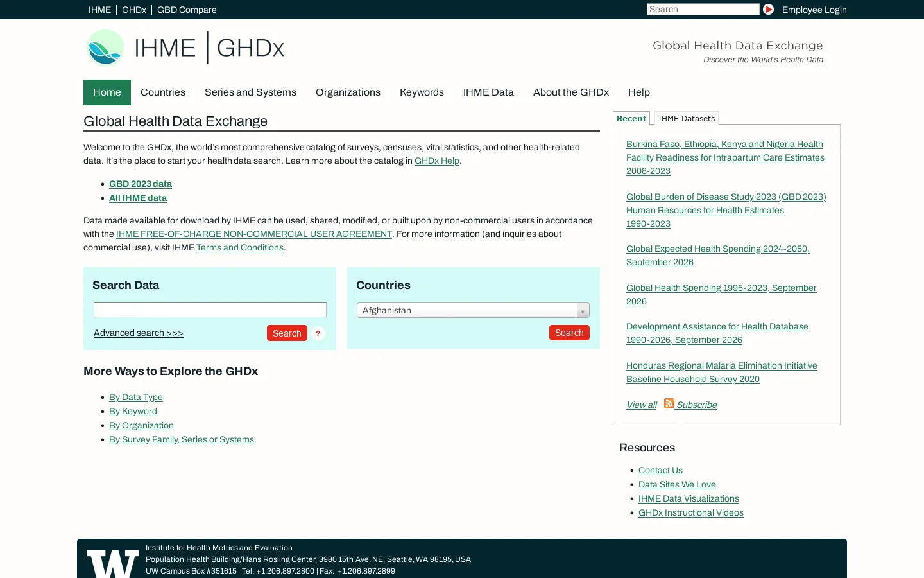The width and height of the screenshot is (924, 578).
Task: Switch to the IHME Datasets tab
Action: point(687,118)
